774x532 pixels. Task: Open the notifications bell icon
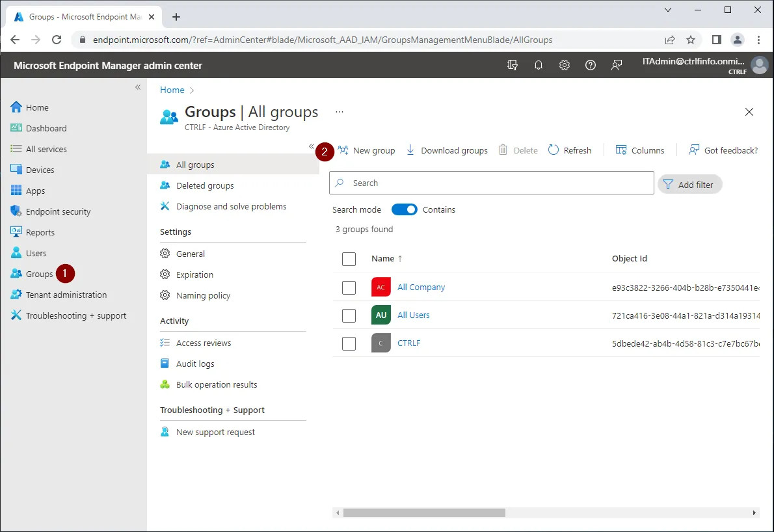539,65
